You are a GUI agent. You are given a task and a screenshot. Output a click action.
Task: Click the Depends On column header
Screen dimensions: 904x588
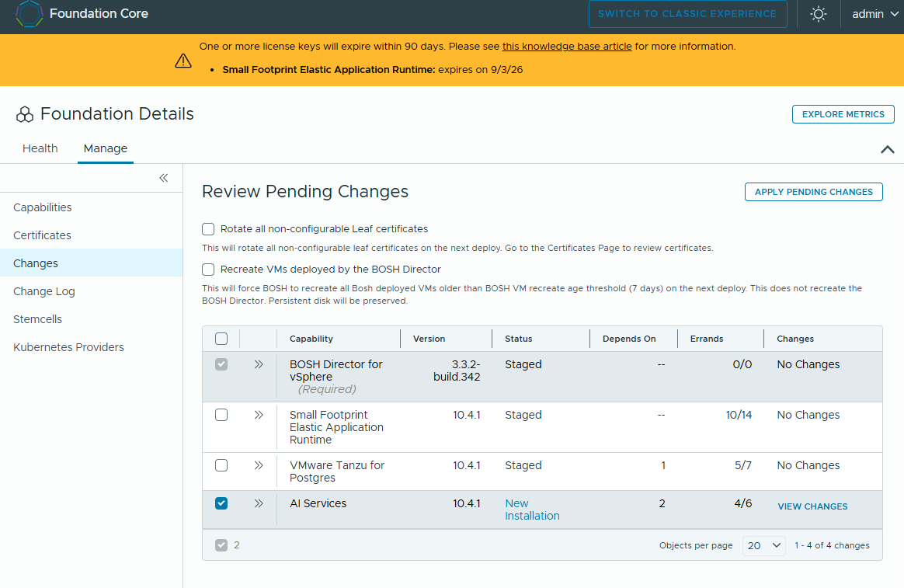(x=629, y=339)
